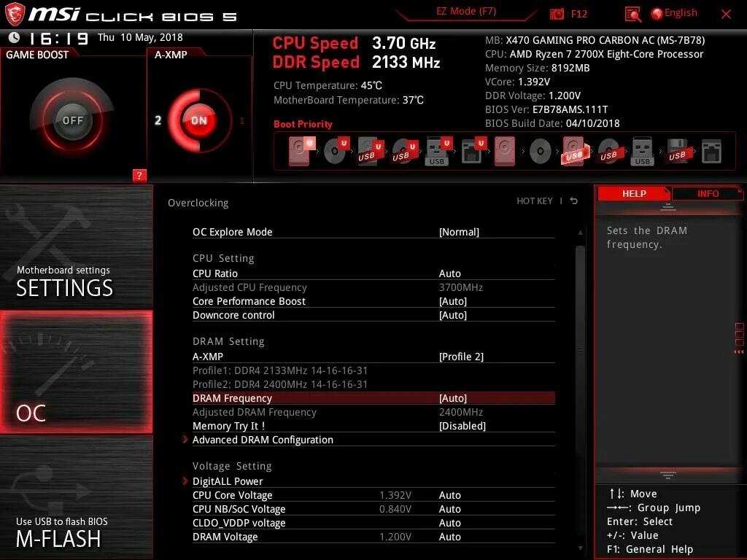747x560 pixels.
Task: Select the UEFI CD/DVD boot device icon
Action: coord(336,151)
